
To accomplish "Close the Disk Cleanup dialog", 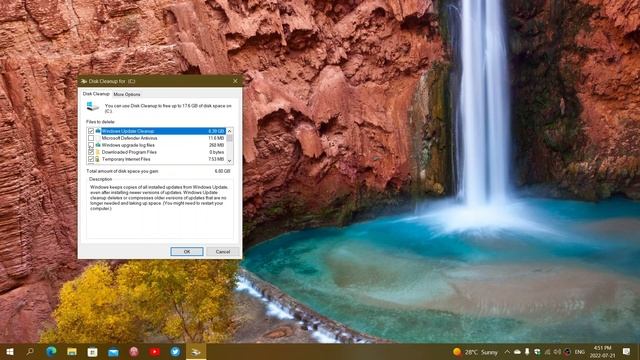I will tap(235, 81).
